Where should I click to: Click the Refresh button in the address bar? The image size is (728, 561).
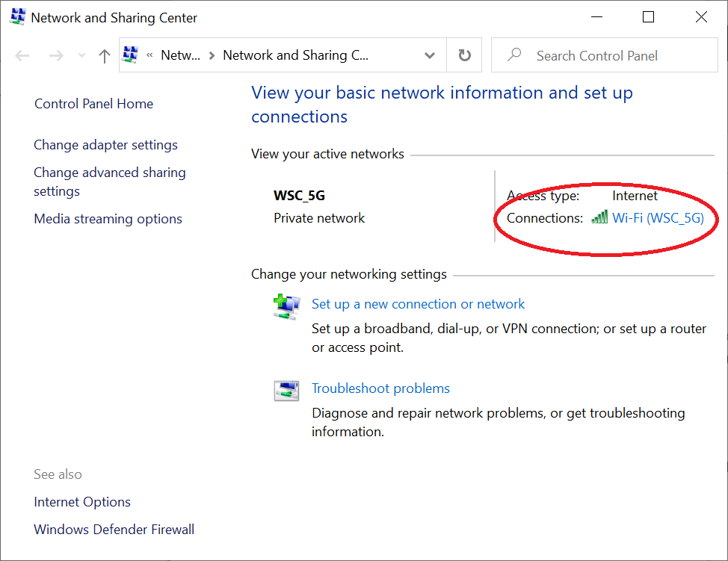tap(464, 55)
